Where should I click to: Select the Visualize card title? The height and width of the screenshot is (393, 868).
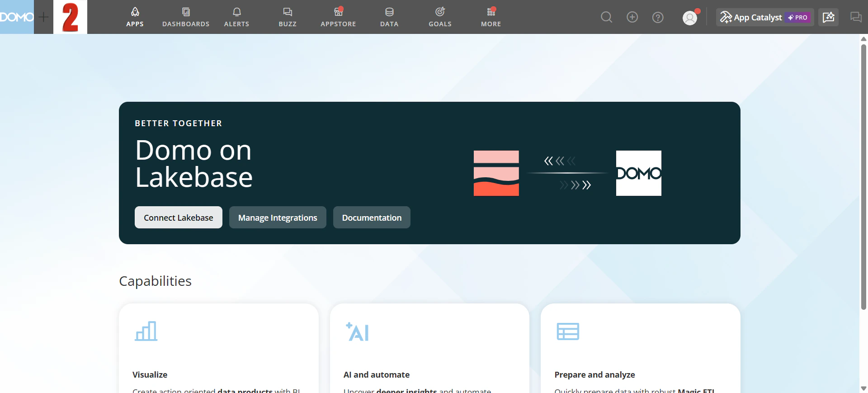click(x=150, y=375)
